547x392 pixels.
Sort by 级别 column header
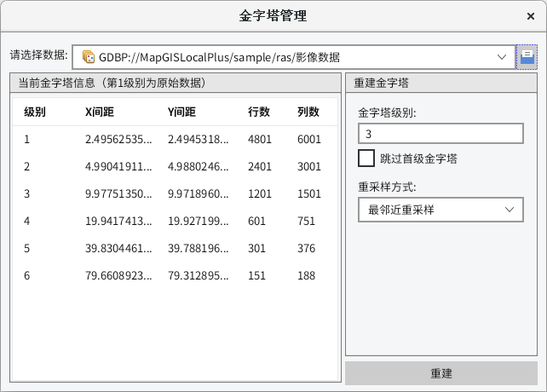click(x=35, y=112)
